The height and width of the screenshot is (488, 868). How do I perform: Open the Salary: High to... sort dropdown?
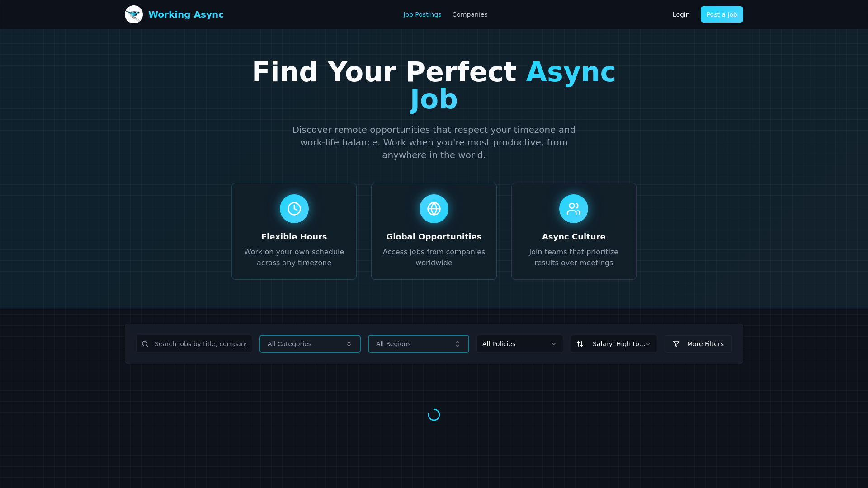[x=614, y=344]
